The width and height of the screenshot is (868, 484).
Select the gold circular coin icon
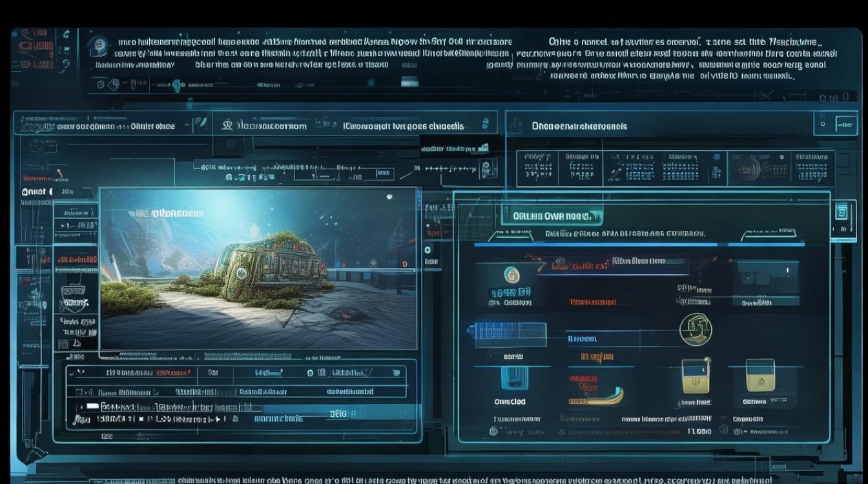pyautogui.click(x=695, y=329)
